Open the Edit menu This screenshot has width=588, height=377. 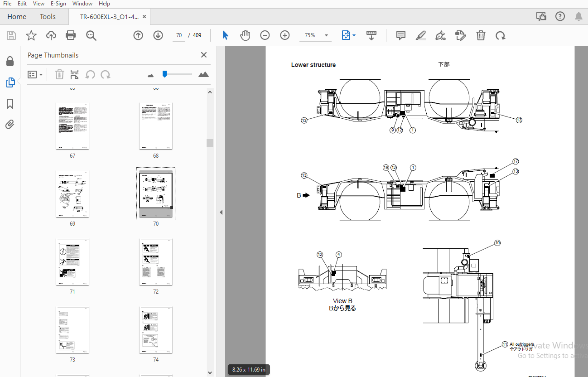click(22, 4)
